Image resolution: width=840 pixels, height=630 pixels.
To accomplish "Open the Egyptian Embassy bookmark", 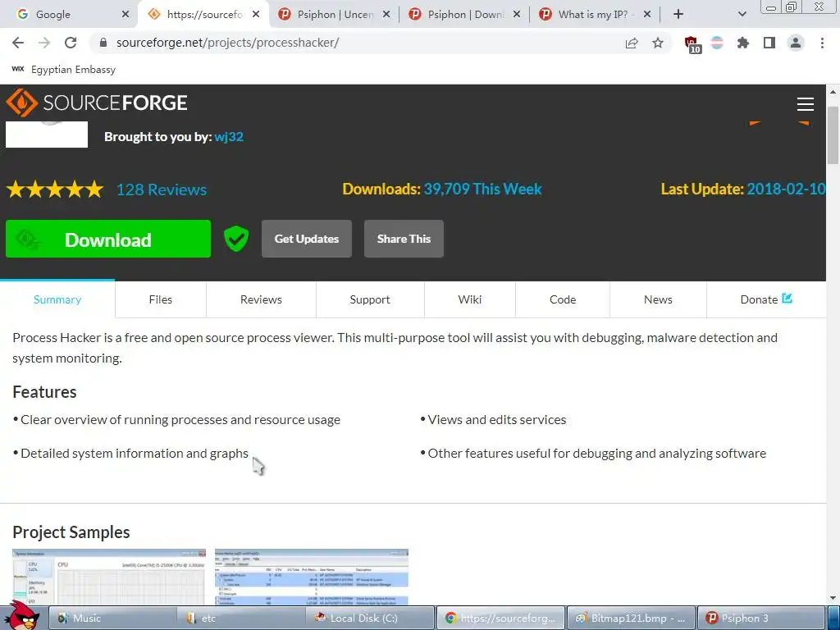I will pyautogui.click(x=64, y=70).
